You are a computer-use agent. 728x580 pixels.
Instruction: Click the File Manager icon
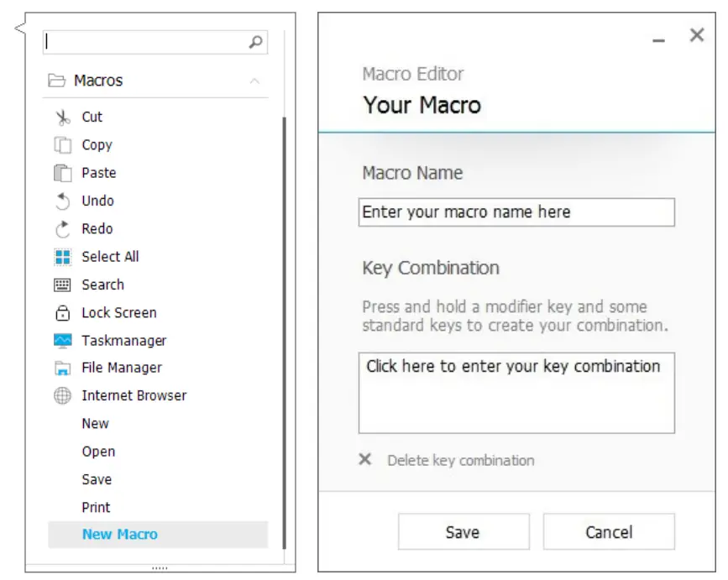pos(63,368)
